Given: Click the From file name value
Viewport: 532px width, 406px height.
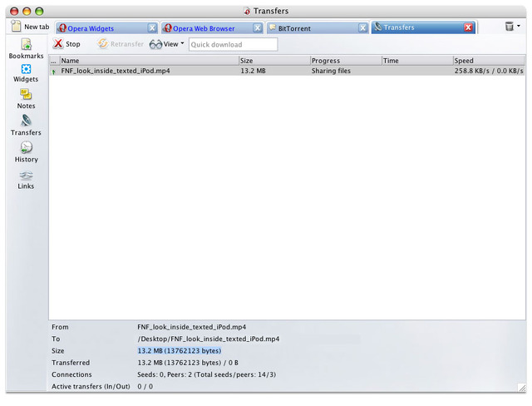Looking at the screenshot, I should coord(192,327).
